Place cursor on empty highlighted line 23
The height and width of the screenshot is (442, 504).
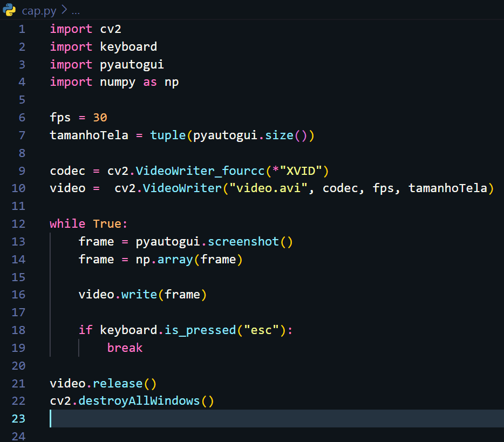pos(276,419)
